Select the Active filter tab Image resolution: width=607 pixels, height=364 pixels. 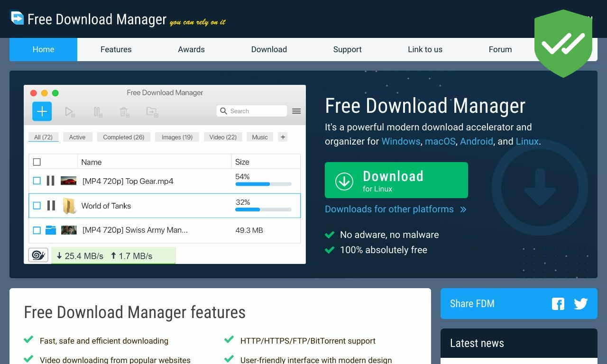pyautogui.click(x=77, y=137)
